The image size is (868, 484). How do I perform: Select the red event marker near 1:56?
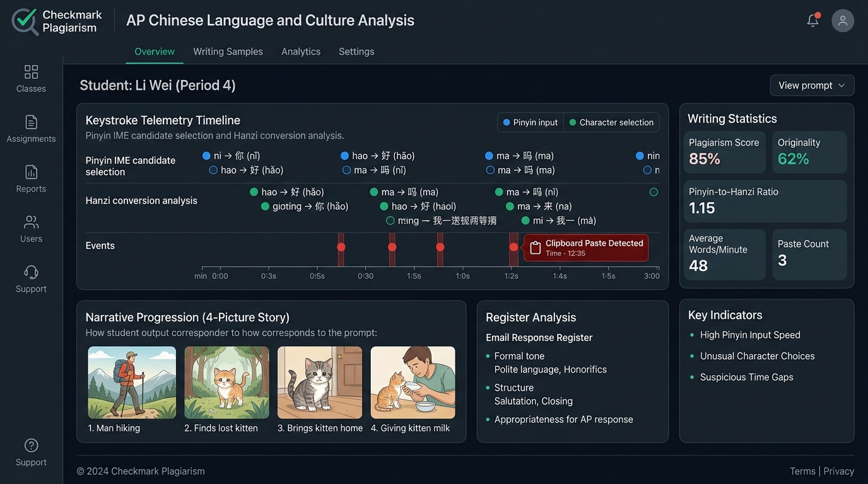pos(392,247)
